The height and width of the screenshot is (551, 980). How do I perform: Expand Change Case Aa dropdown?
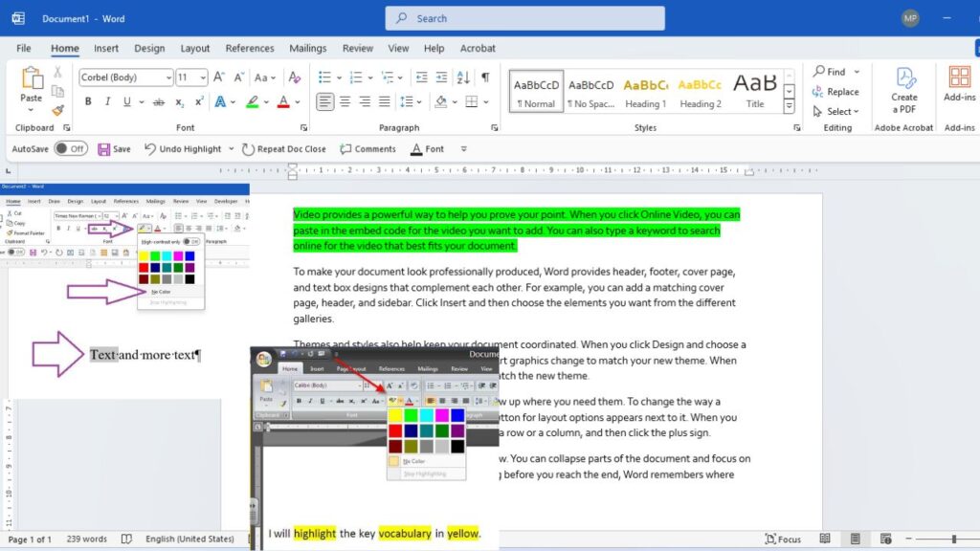click(x=273, y=77)
